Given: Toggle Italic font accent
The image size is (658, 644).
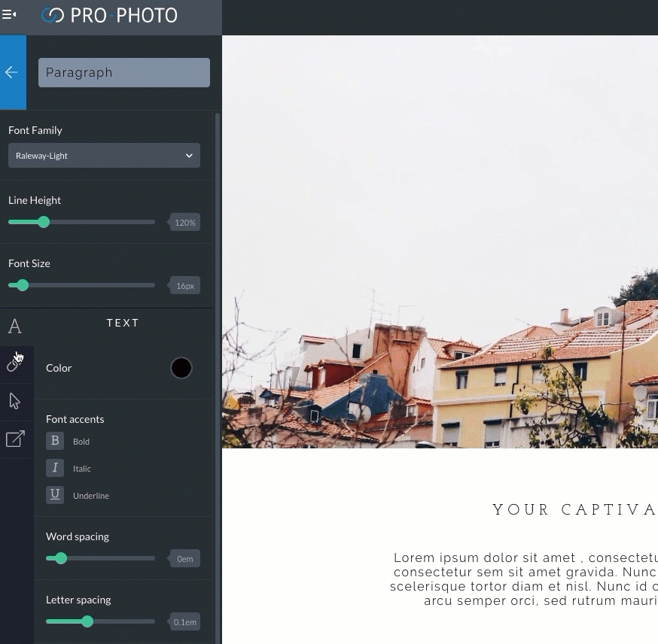Looking at the screenshot, I should pos(55,468).
